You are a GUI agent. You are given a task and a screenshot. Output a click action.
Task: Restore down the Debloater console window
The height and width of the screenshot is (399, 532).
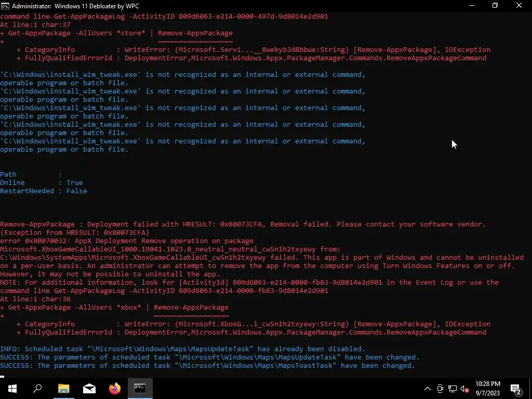495,5
